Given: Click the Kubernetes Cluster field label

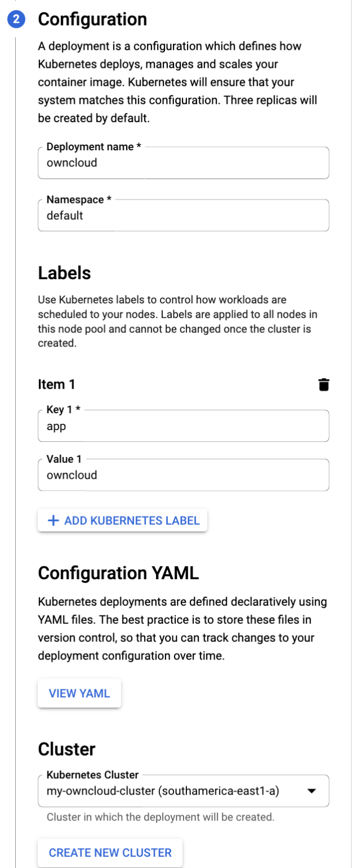Looking at the screenshot, I should pos(92,775).
